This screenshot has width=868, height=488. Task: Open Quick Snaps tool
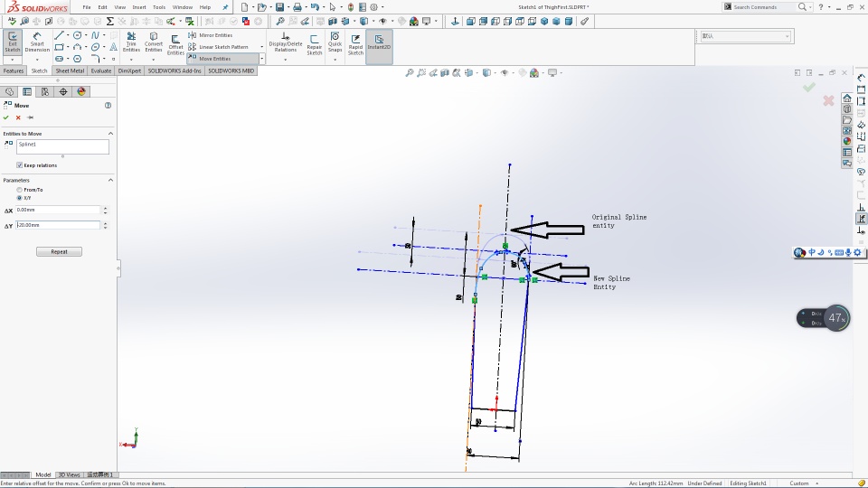point(335,42)
